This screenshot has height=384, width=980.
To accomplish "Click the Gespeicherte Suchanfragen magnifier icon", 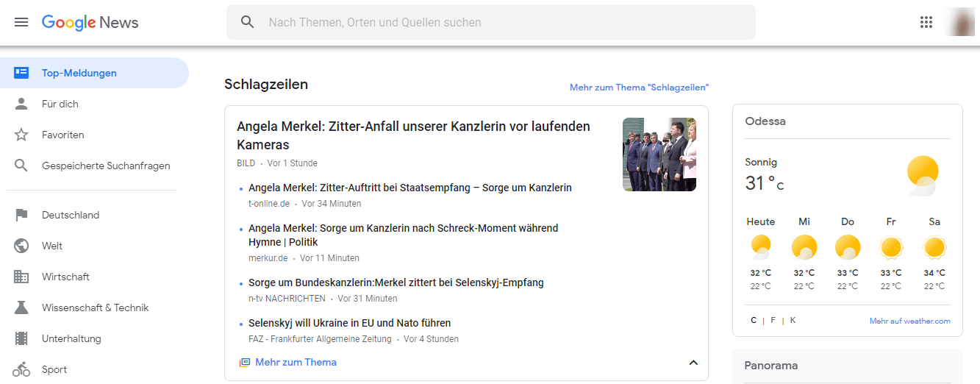I will click(21, 166).
